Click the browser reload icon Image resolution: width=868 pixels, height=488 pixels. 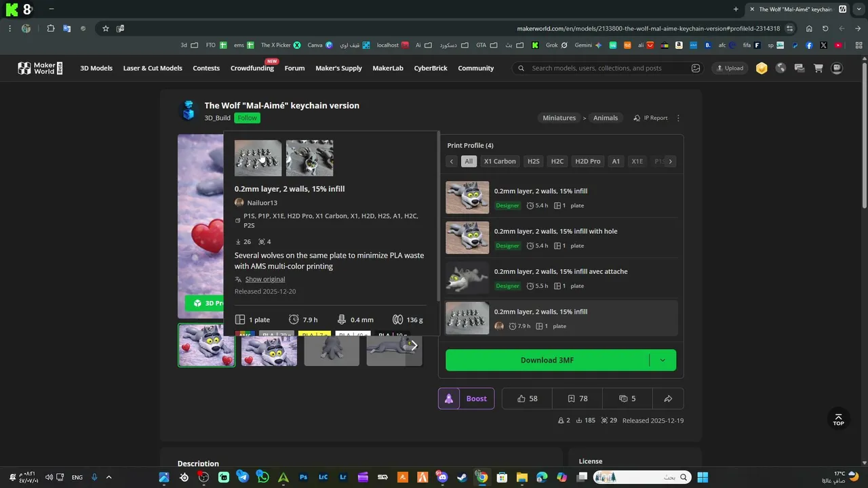click(825, 28)
